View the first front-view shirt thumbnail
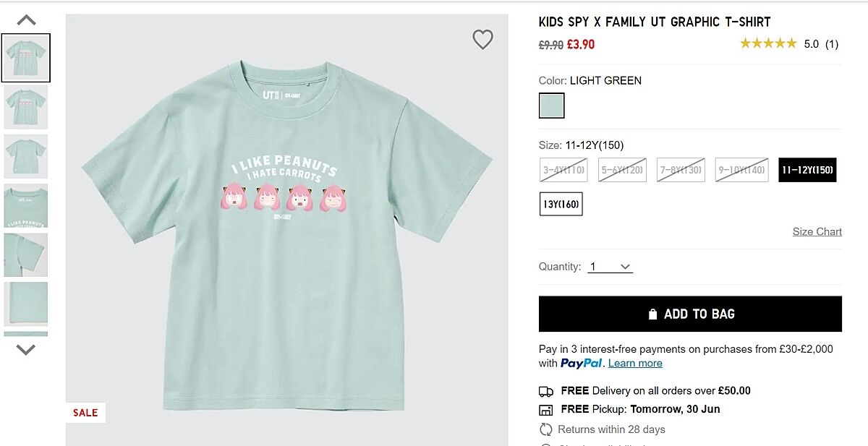Viewport: 868px width, 446px height. point(26,58)
